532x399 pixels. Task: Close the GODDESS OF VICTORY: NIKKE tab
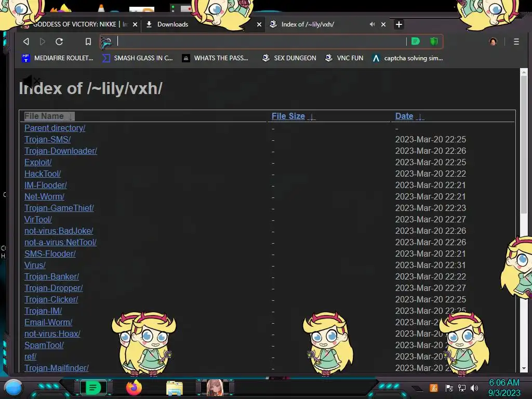click(135, 24)
